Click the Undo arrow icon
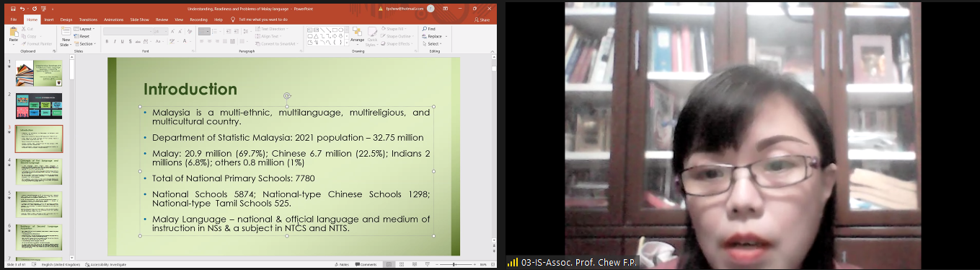The width and height of the screenshot is (980, 270). (x=22, y=9)
